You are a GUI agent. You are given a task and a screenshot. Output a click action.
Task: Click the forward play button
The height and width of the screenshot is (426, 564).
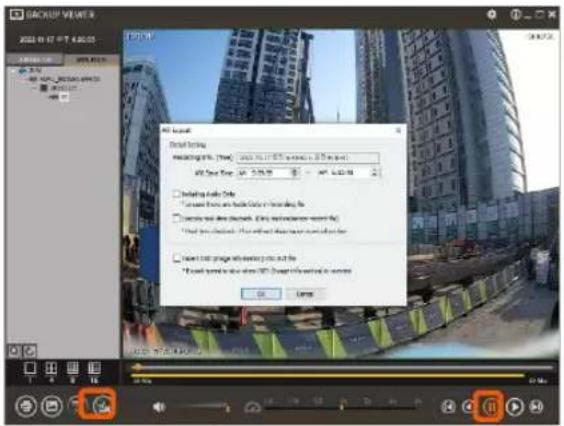point(514,407)
